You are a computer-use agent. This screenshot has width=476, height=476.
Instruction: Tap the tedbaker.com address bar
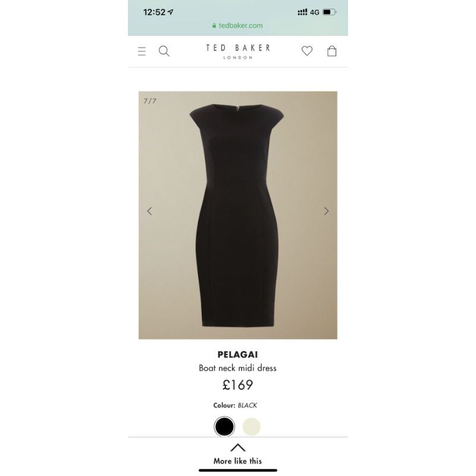click(237, 26)
